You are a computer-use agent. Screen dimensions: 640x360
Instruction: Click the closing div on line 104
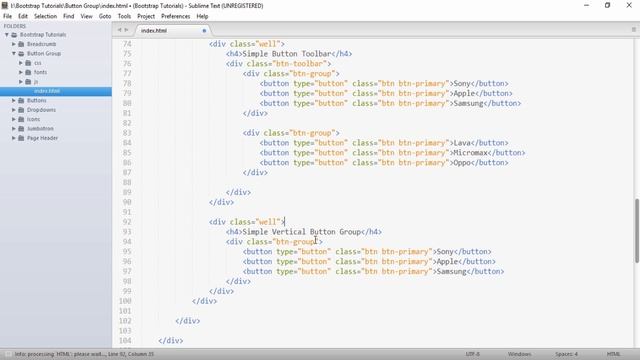pyautogui.click(x=171, y=340)
